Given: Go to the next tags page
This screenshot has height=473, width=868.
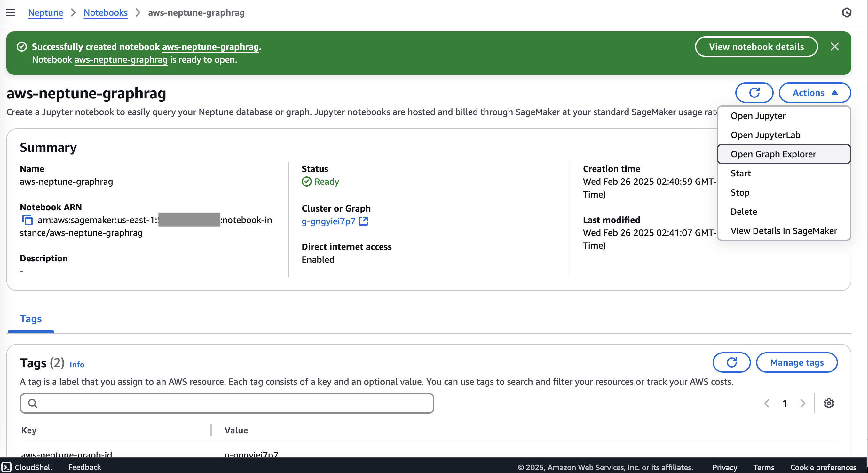Looking at the screenshot, I should 803,403.
